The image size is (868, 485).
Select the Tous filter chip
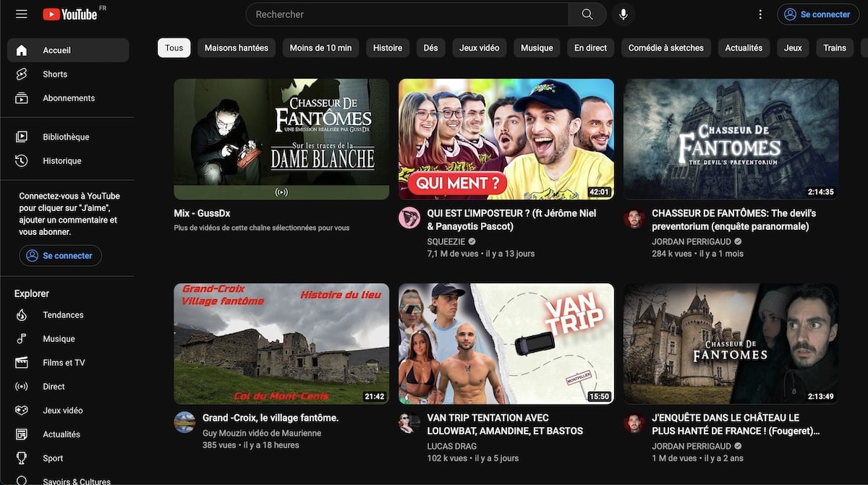[x=174, y=48]
